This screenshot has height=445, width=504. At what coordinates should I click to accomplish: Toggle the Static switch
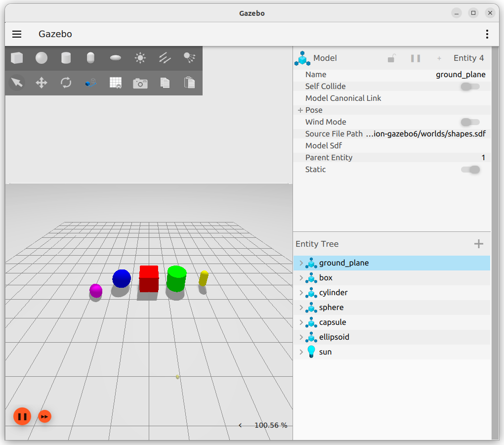(470, 170)
